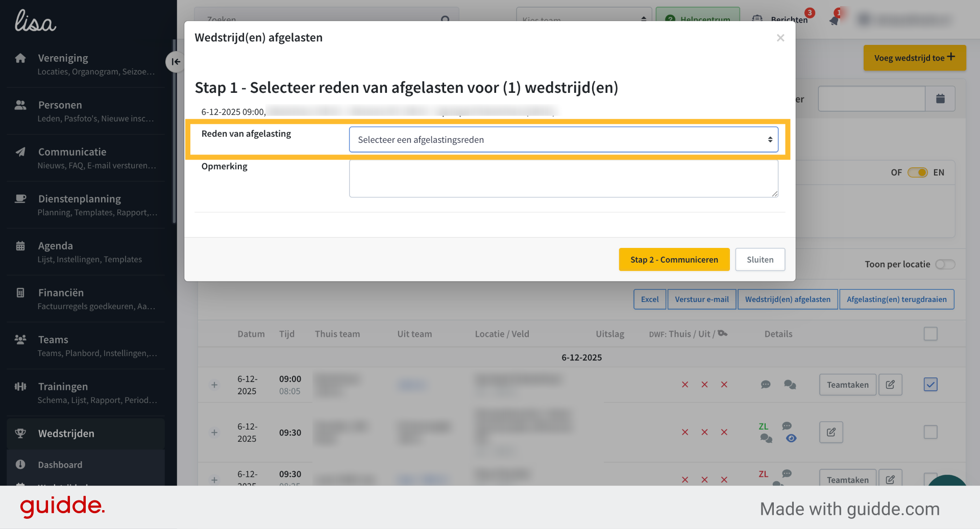Click the single comment icon in the 09:00 row
Viewport: 980px width, 529px height.
point(766,385)
